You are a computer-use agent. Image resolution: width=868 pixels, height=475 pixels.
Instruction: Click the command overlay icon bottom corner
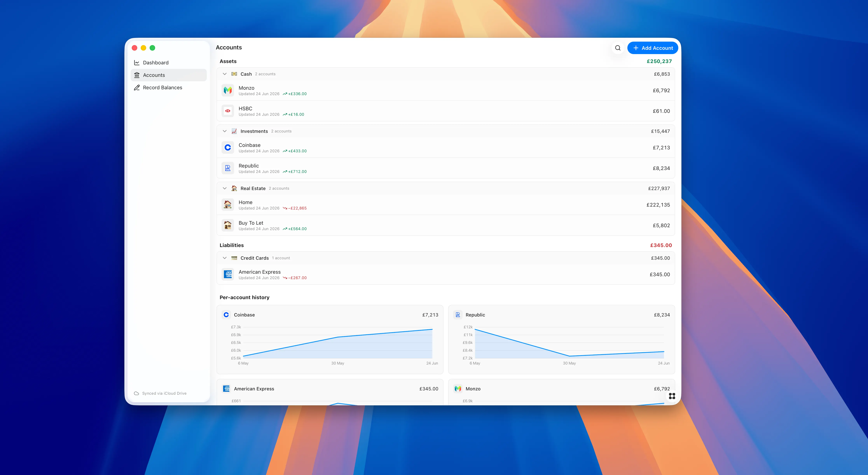672,396
